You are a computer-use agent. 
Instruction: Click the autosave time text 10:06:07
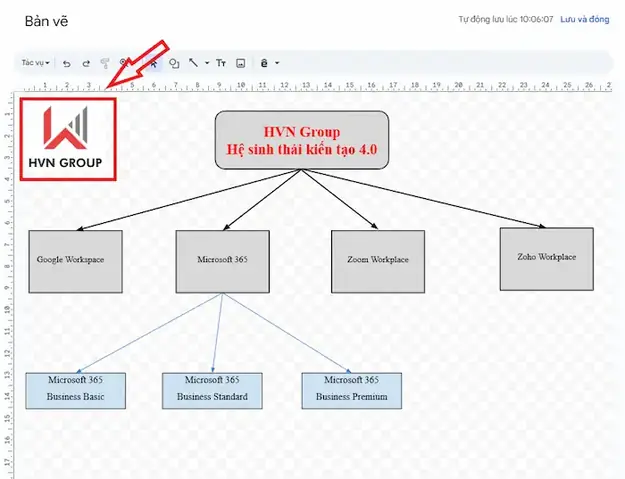point(537,19)
